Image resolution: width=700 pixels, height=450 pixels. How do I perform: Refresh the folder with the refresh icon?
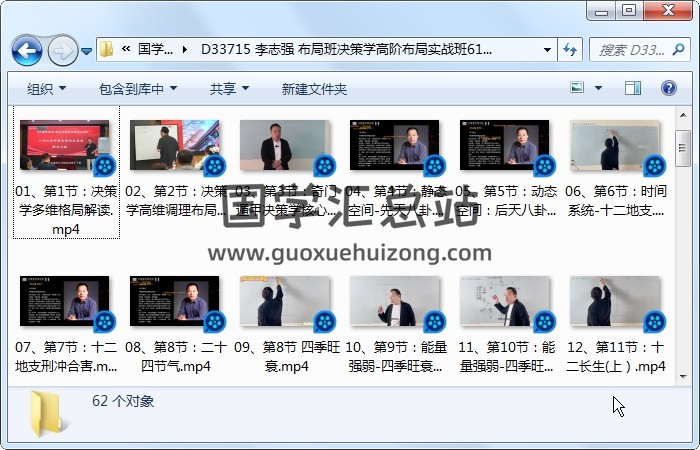click(570, 50)
